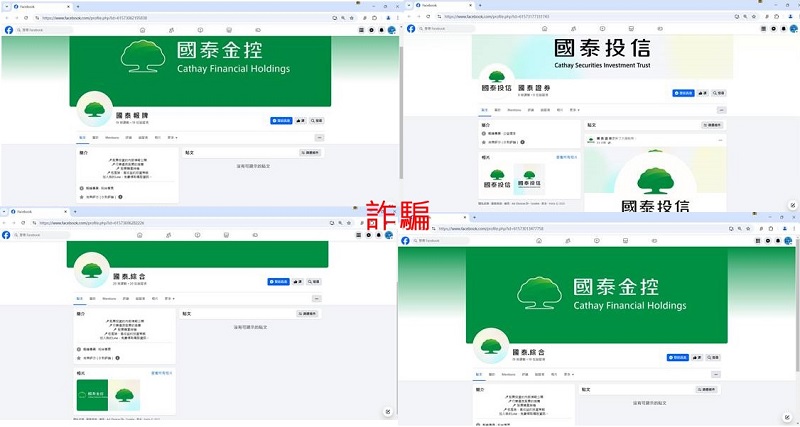Open Watch video icon in 國泰報牌 window
800x427 pixels.
pyautogui.click(x=201, y=30)
